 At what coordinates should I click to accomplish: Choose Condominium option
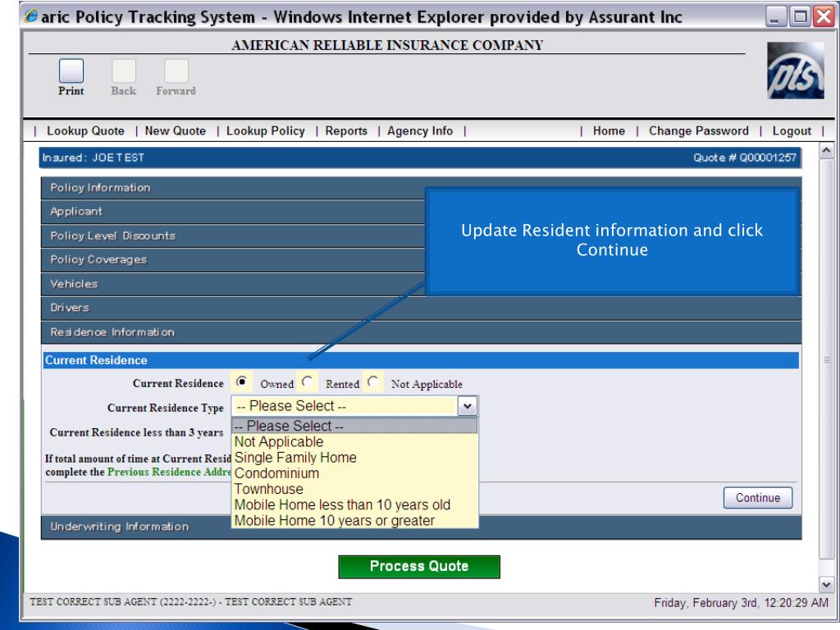(354, 473)
